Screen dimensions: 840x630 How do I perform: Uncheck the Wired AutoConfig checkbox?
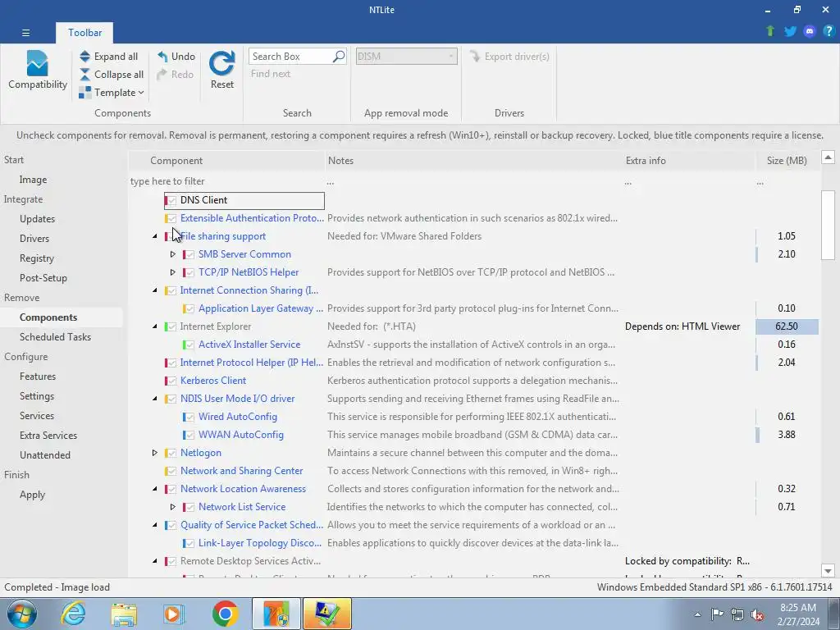[x=189, y=417]
